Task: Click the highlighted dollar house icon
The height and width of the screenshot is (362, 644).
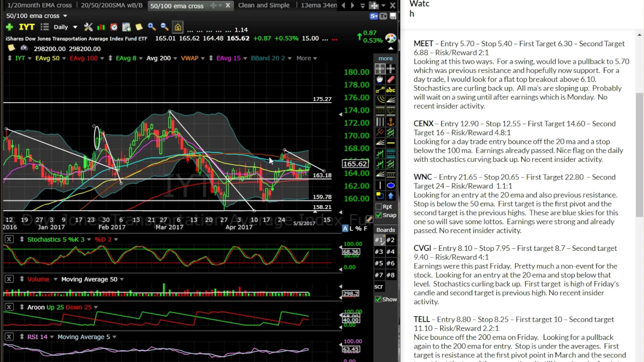Action: point(178,27)
